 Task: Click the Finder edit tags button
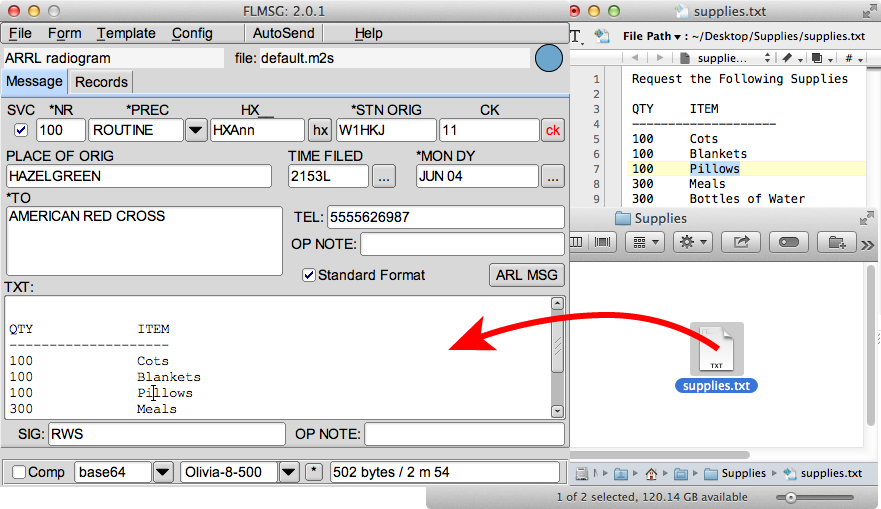pos(789,242)
